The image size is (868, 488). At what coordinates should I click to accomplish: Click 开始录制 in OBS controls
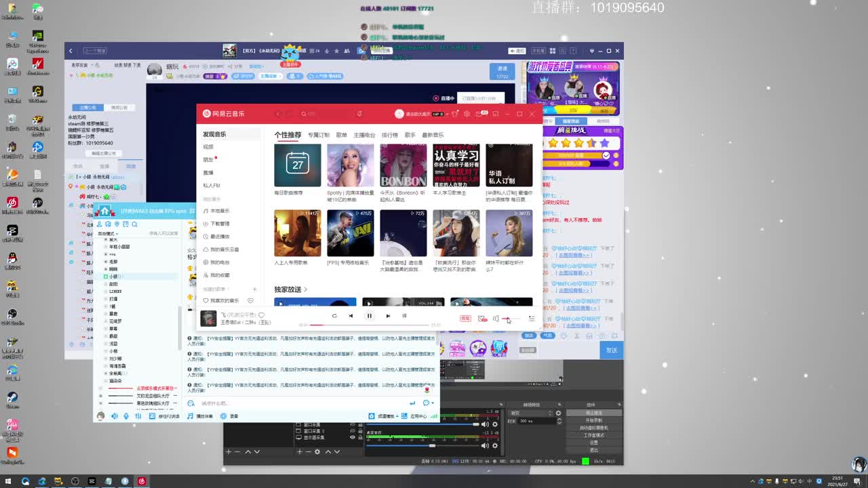(594, 420)
